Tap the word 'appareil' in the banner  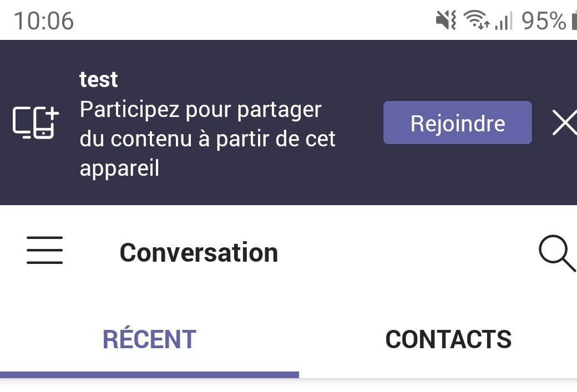(x=119, y=169)
